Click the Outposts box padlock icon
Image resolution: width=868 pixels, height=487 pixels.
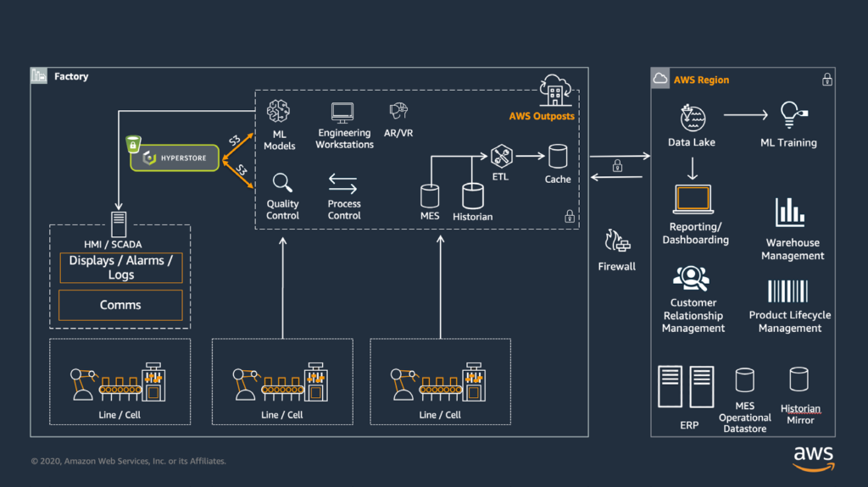(x=569, y=216)
